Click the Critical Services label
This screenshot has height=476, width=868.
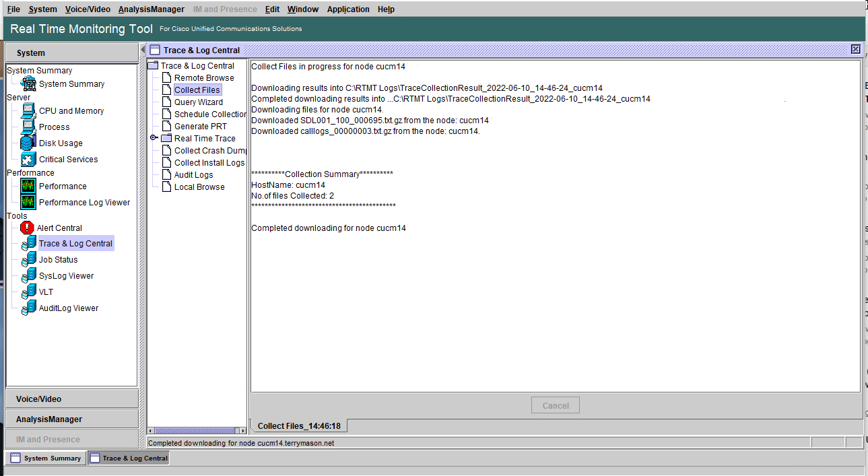[69, 160]
